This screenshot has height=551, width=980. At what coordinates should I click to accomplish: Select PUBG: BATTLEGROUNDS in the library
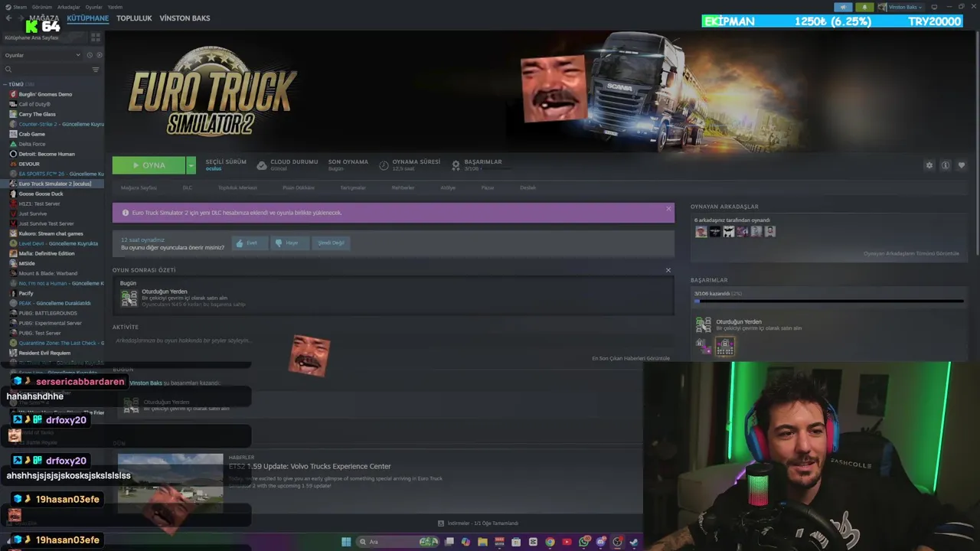point(47,313)
